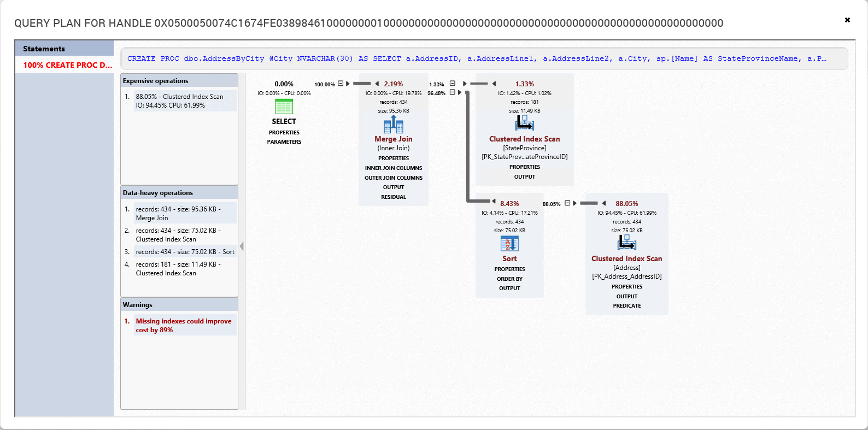Image resolution: width=868 pixels, height=430 pixels.
Task: Open PROPERTIES of Address Clustered Index Scan
Action: tap(627, 287)
